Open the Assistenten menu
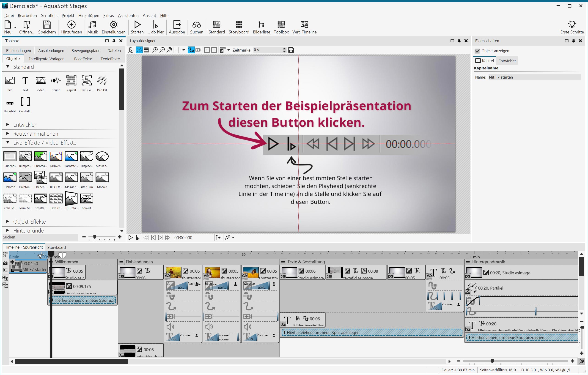 pyautogui.click(x=128, y=15)
